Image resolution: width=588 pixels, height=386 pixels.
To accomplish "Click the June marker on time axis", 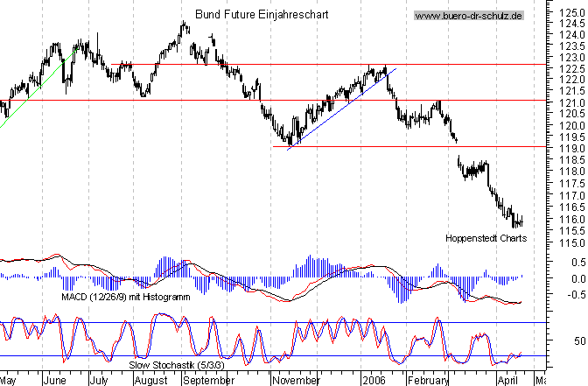I will 54,381.
